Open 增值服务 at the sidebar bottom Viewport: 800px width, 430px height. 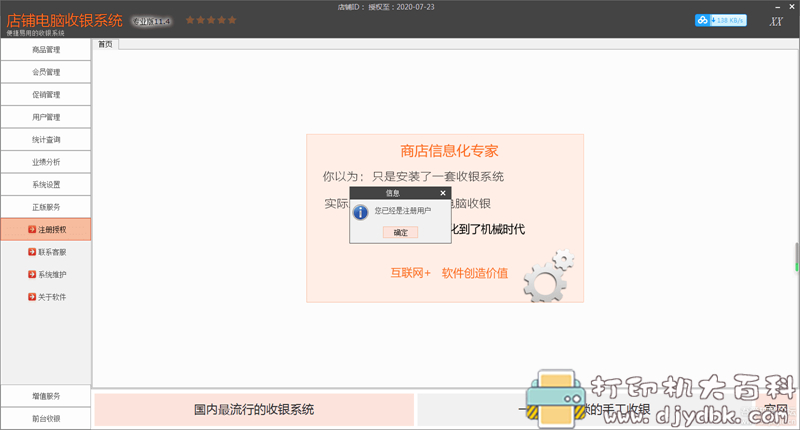pyautogui.click(x=46, y=396)
